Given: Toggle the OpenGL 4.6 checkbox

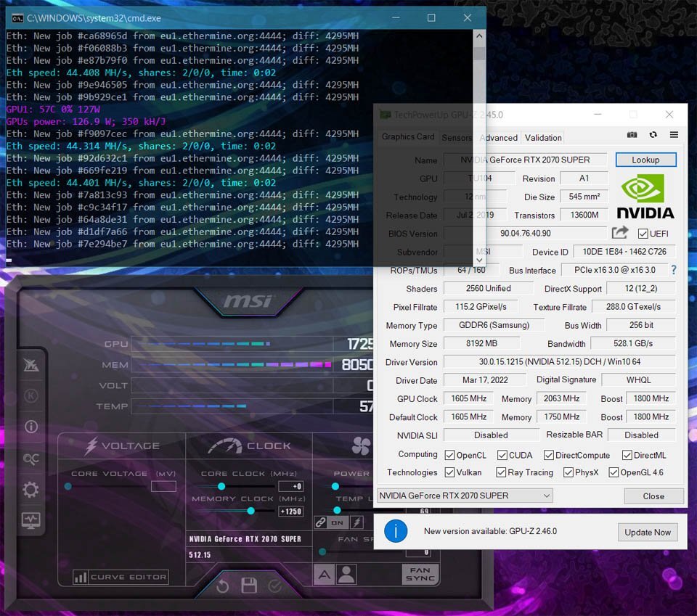Looking at the screenshot, I should tap(614, 472).
